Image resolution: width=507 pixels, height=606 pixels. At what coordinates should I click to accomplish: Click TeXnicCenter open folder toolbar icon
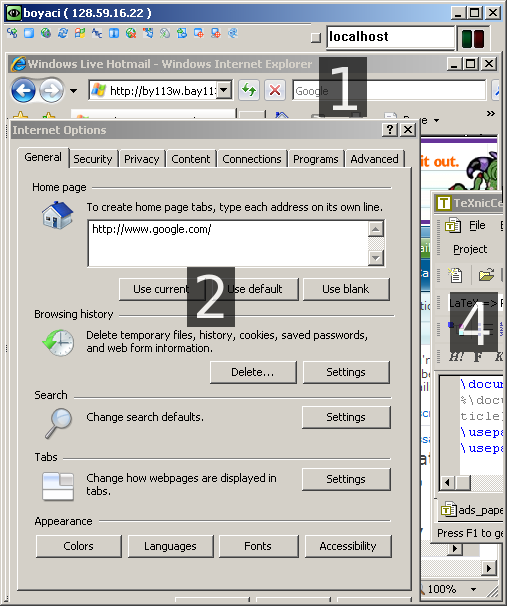(486, 275)
